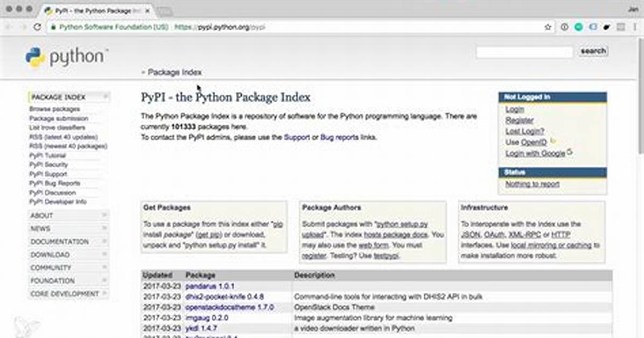This screenshot has height=338, width=644.
Task: Click the green lock security icon
Action: (53, 27)
